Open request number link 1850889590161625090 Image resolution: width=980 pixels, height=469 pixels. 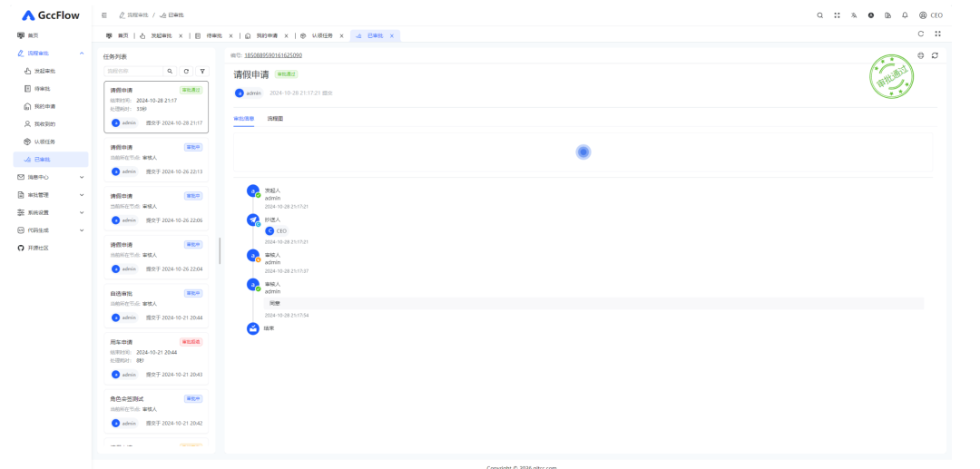click(x=273, y=55)
